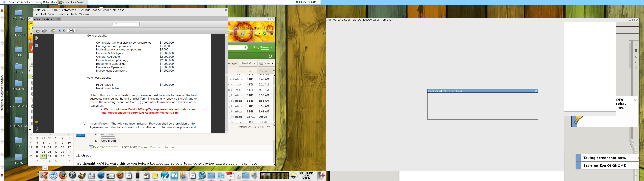
Task: Click the Greg Brown recipient chip
Action: [109, 141]
